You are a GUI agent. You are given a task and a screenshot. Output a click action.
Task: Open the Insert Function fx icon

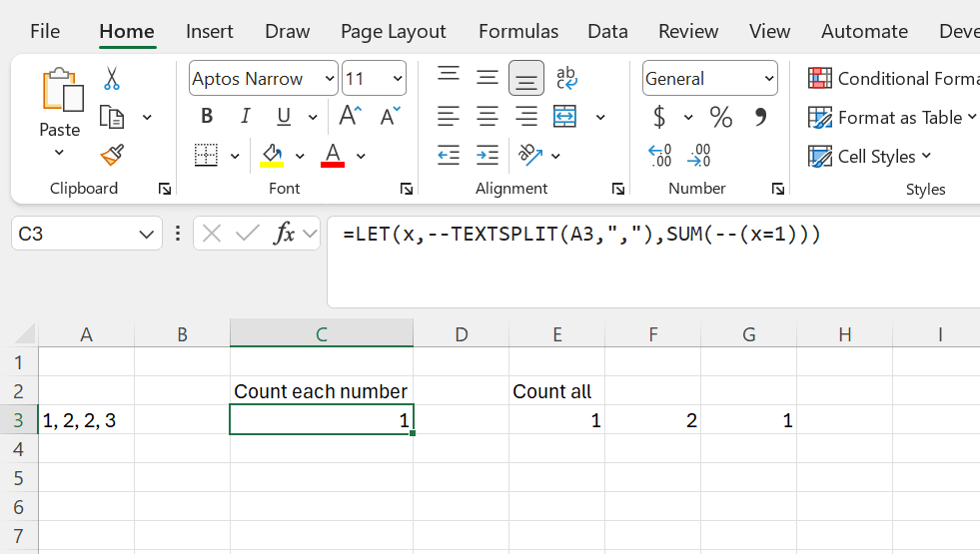pyautogui.click(x=285, y=234)
